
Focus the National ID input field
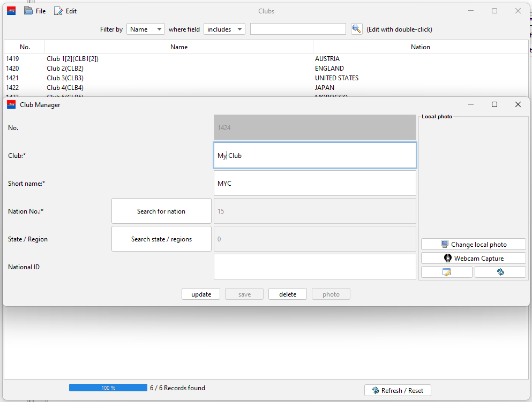pyautogui.click(x=314, y=267)
